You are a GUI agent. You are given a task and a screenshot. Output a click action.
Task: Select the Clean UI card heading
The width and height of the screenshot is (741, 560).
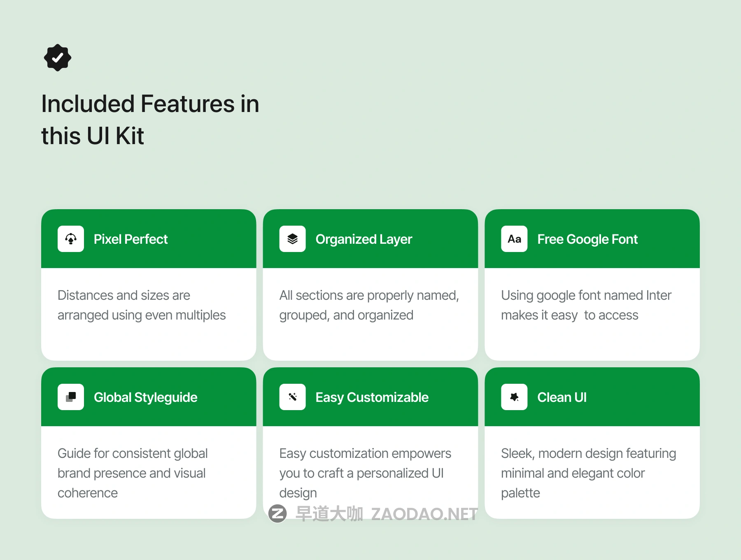pos(562,397)
